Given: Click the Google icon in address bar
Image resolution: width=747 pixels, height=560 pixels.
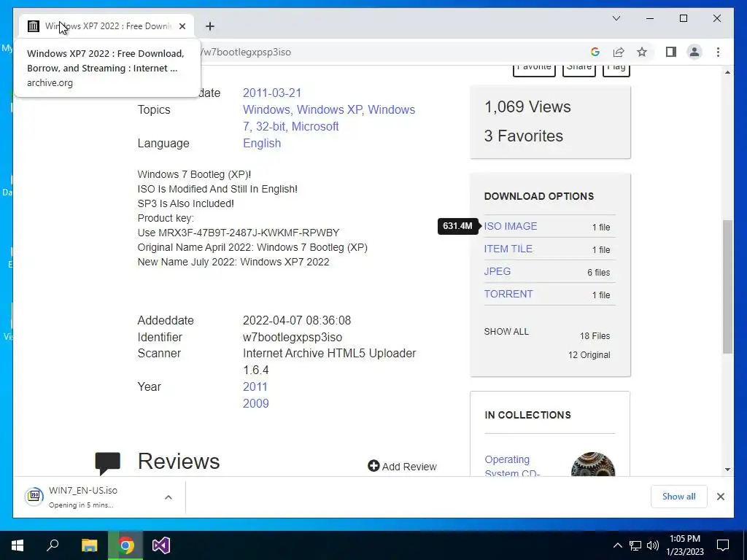Looking at the screenshot, I should (x=595, y=52).
